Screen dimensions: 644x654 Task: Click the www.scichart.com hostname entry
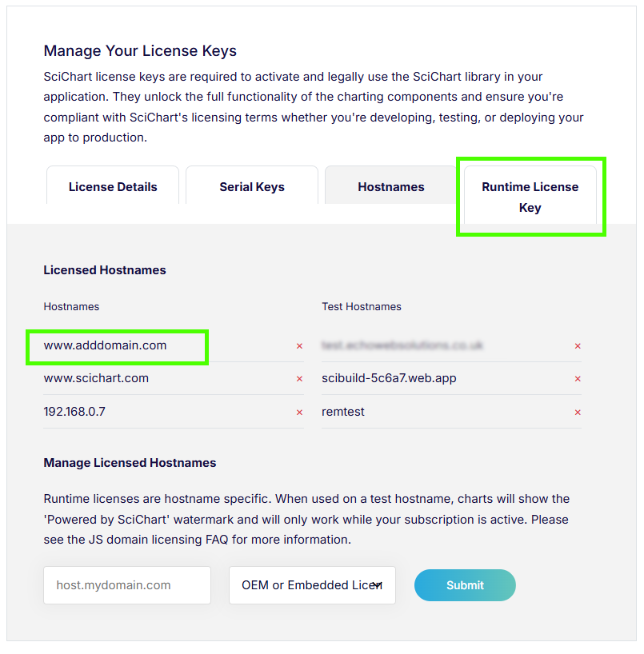point(96,378)
